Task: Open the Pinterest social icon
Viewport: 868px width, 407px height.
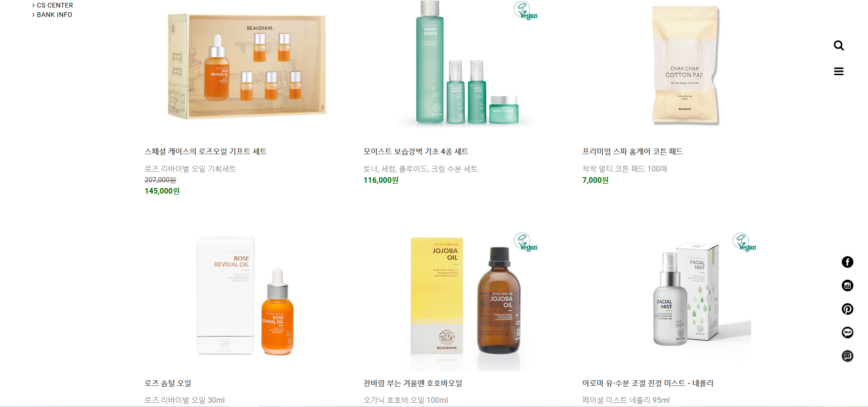Action: (x=847, y=309)
